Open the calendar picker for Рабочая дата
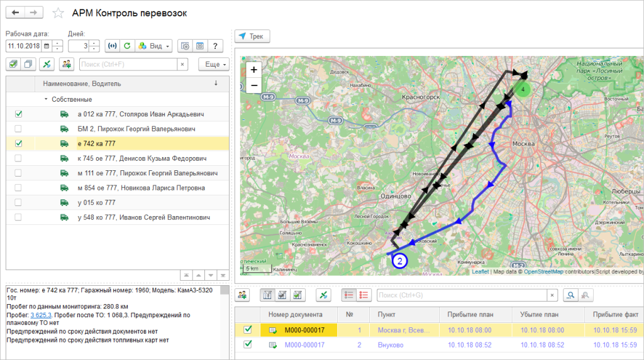 (x=48, y=46)
